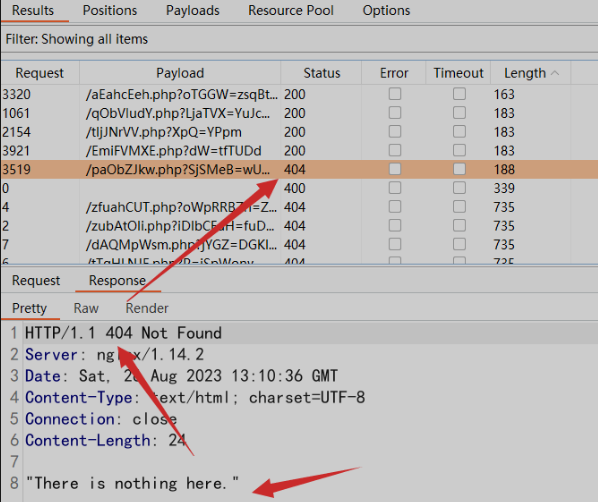
Task: Select request row 3320
Action: (x=299, y=94)
